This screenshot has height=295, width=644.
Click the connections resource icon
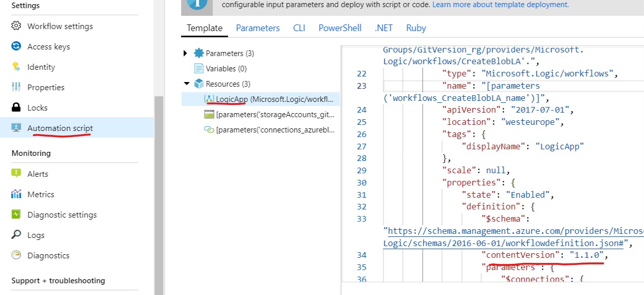tap(209, 129)
